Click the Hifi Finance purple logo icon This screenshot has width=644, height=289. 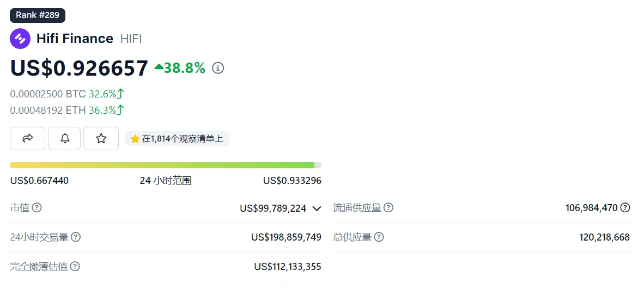click(x=20, y=39)
